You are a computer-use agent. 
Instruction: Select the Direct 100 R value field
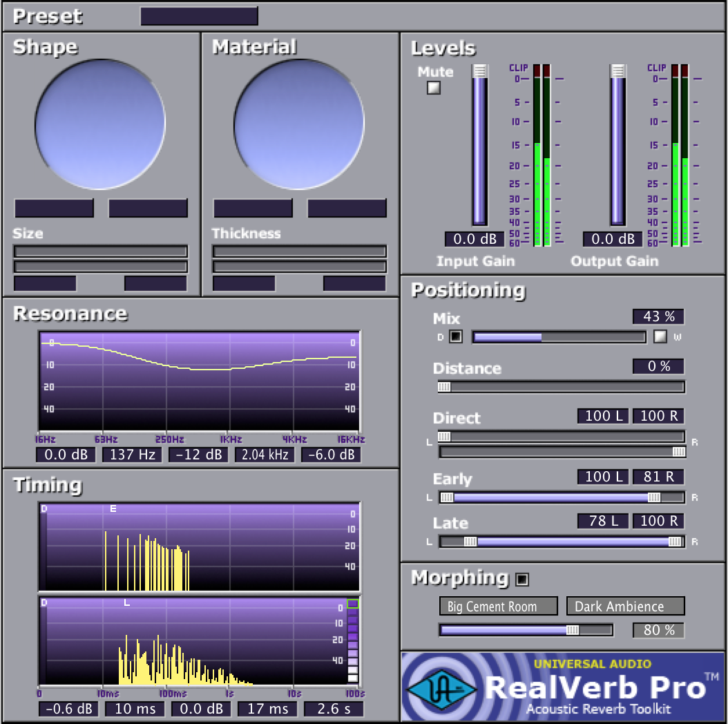point(658,416)
